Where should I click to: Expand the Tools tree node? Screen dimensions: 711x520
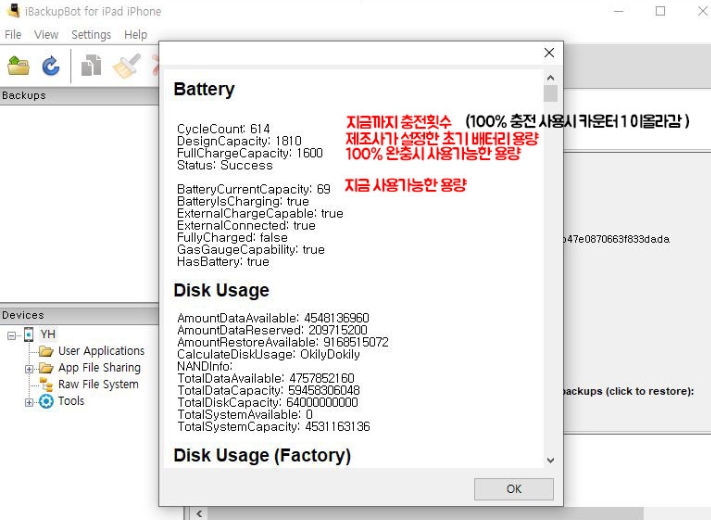click(x=29, y=402)
